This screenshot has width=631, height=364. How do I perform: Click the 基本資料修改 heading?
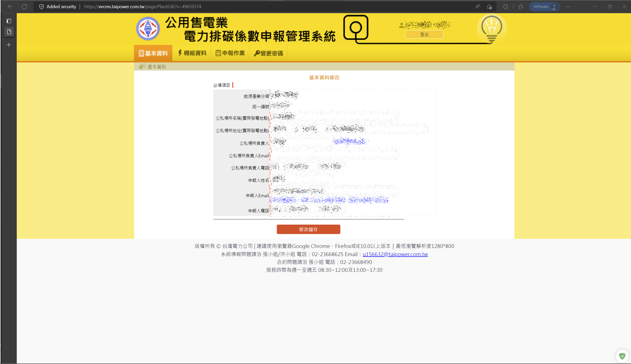coord(324,78)
